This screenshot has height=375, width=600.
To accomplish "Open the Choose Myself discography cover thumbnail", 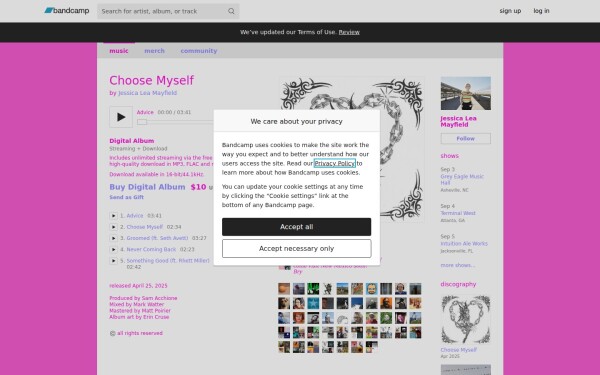I will click(x=465, y=320).
